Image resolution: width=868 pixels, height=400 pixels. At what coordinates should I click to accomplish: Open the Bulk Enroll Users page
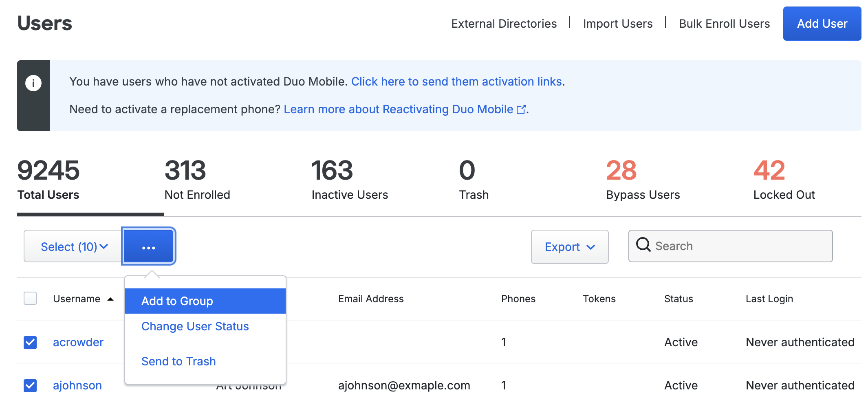(724, 23)
